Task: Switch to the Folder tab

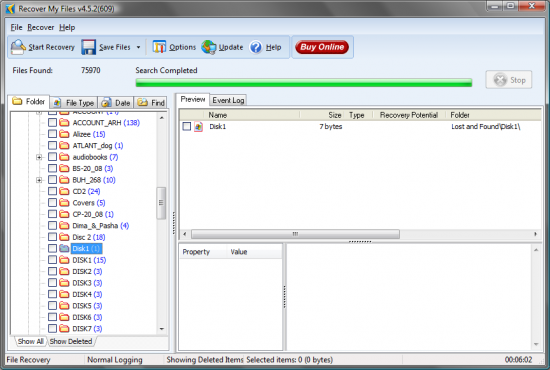Action: (28, 102)
